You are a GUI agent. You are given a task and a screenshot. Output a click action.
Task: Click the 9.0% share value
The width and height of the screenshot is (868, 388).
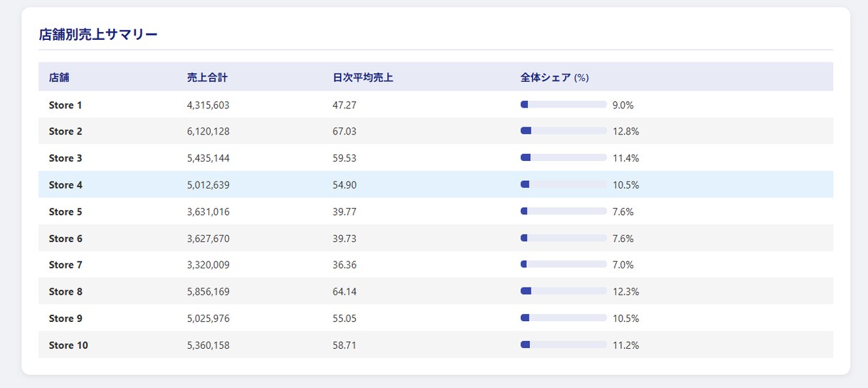point(623,105)
